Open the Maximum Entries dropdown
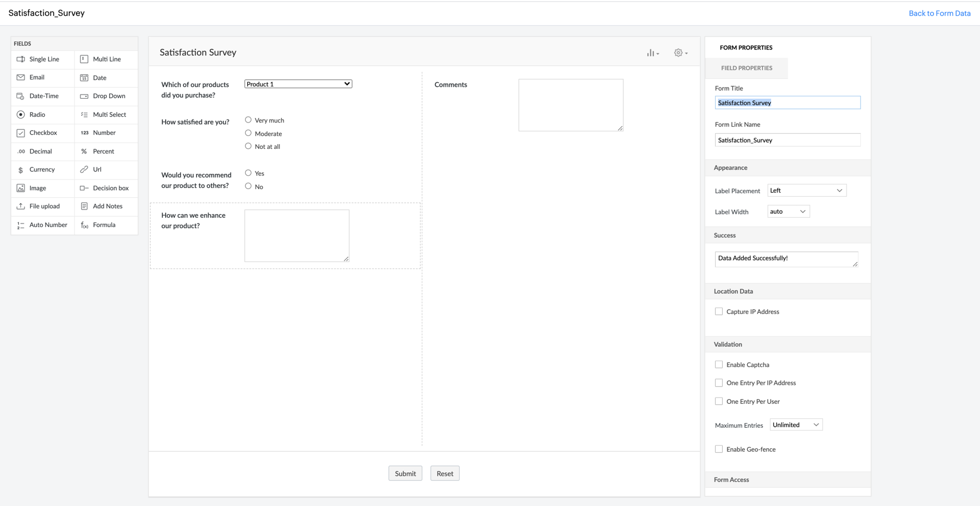The image size is (980, 506). [x=796, y=425]
